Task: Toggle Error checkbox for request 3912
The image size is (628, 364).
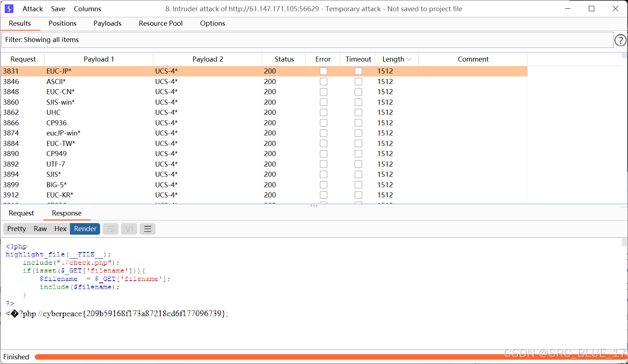Action: coord(323,195)
